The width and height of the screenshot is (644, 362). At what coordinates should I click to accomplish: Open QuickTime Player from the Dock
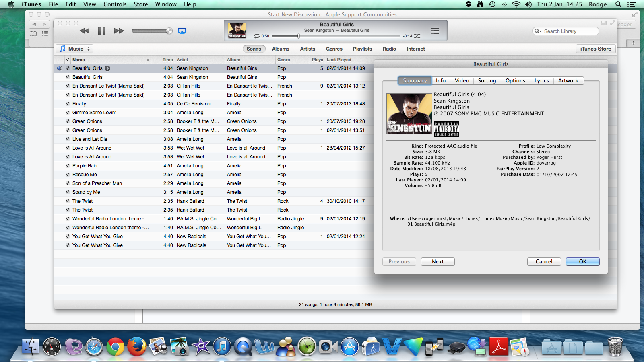[244, 346]
